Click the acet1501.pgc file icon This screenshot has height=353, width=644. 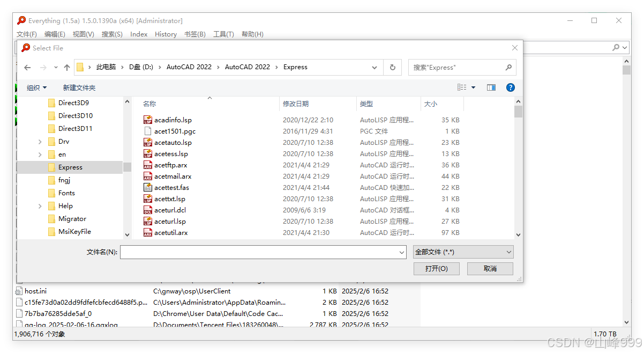click(148, 131)
